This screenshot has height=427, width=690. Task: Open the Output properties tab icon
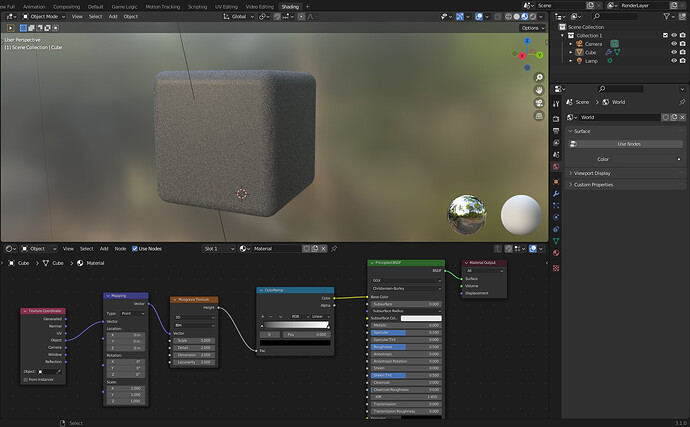556,131
